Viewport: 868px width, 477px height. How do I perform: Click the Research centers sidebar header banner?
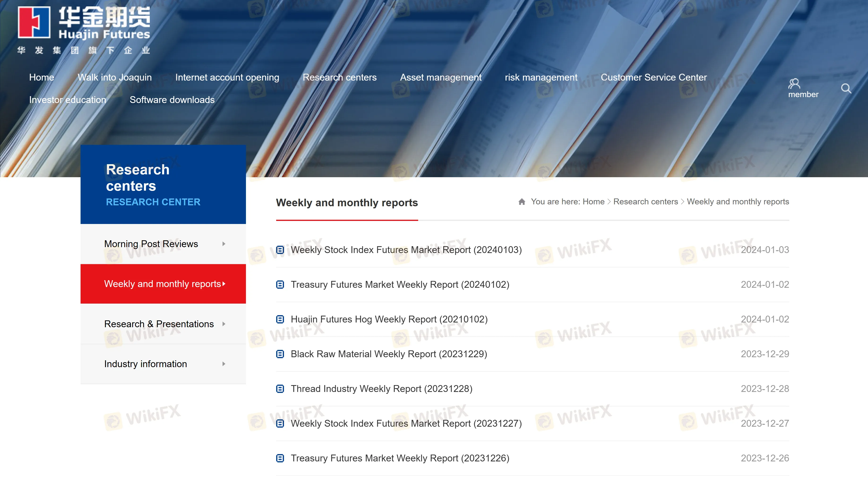tap(163, 184)
